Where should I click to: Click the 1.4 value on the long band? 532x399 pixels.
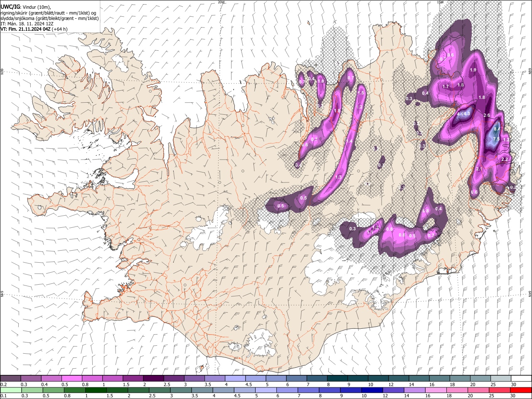click(349, 141)
